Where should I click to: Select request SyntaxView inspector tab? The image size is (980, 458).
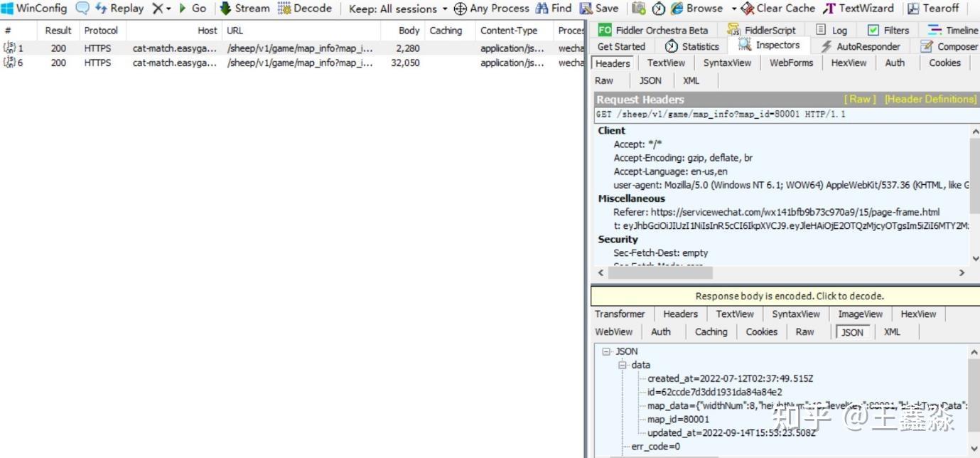point(727,63)
